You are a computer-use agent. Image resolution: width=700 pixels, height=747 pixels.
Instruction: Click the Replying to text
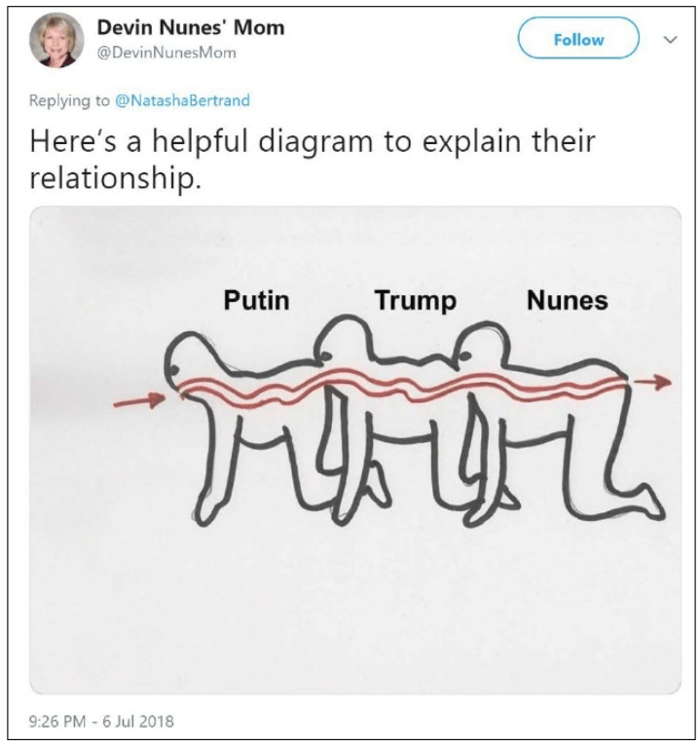pyautogui.click(x=69, y=100)
